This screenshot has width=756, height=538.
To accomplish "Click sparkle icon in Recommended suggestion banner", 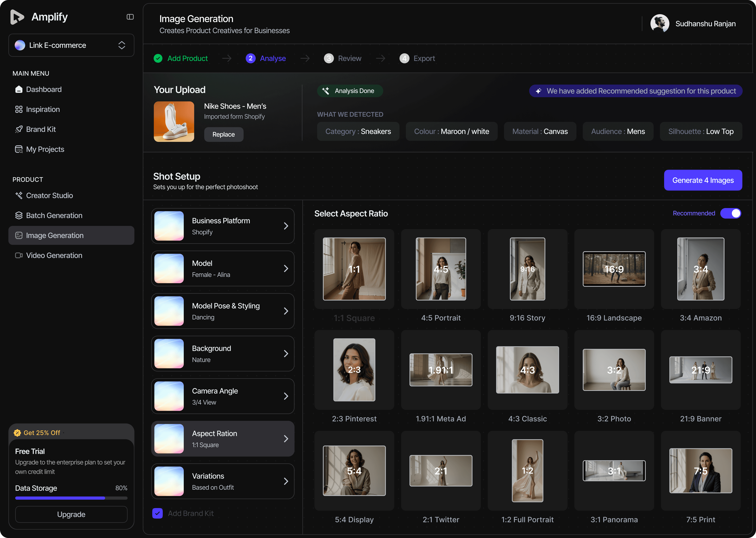I will (538, 91).
